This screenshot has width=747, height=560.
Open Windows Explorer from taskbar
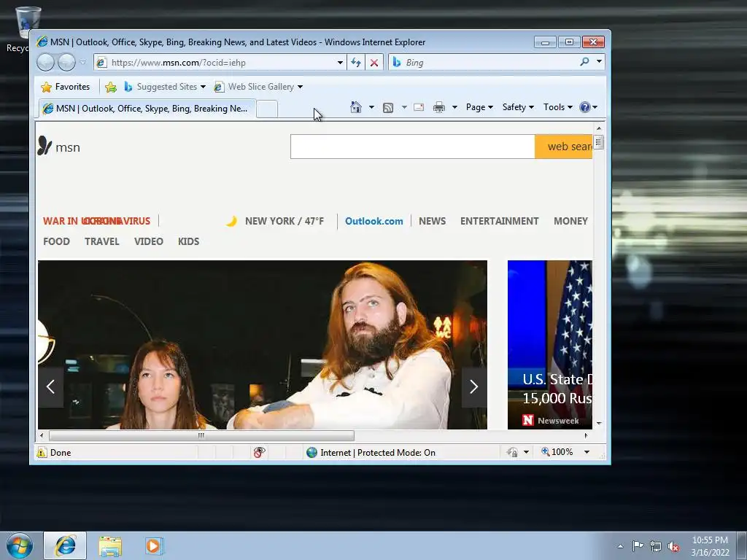pyautogui.click(x=110, y=545)
